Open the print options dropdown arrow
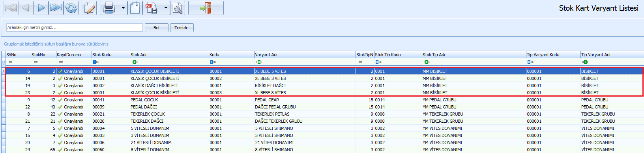Image resolution: width=644 pixels, height=154 pixels. click(123, 8)
